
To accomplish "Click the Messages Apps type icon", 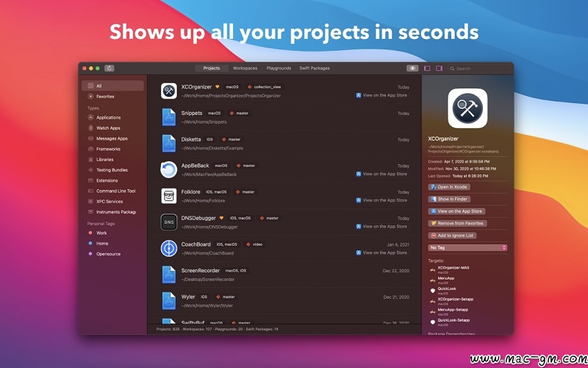I will (90, 138).
